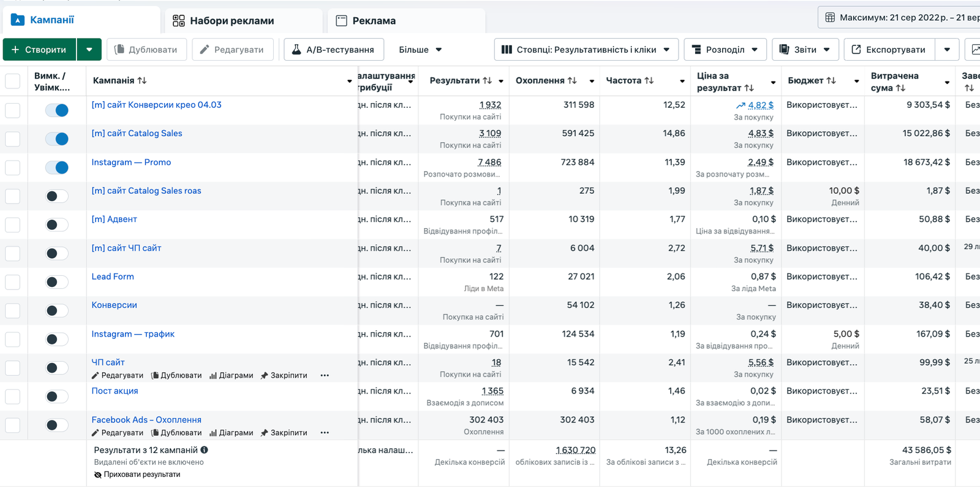
Task: Click Діаграми chart icon under Facebook Ads – Охоплення
Action: tap(213, 433)
